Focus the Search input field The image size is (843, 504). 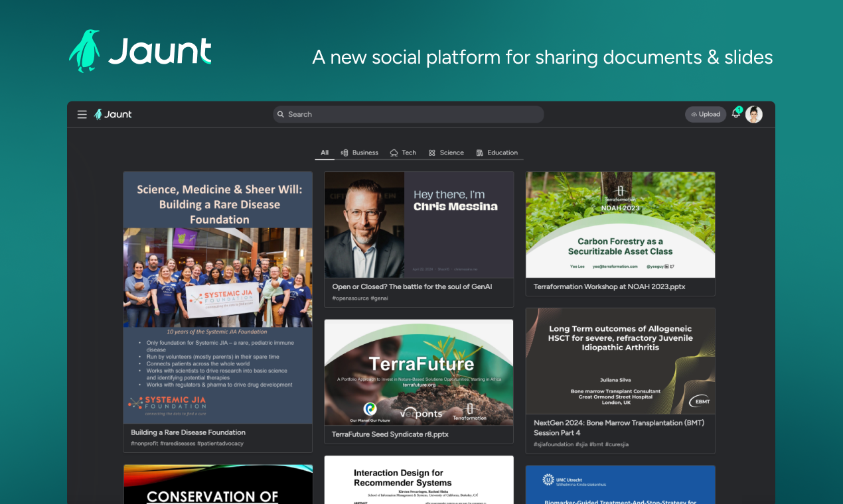(x=408, y=114)
